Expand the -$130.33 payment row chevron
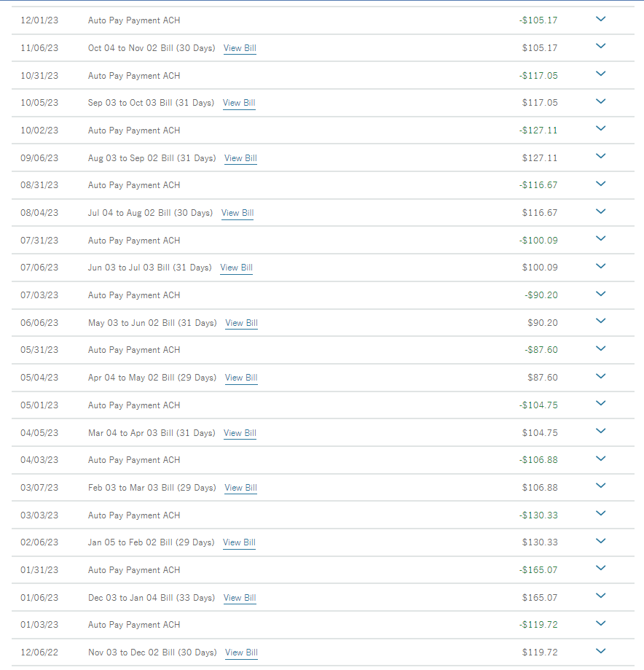Screen dimensions: 644x670 (600, 514)
